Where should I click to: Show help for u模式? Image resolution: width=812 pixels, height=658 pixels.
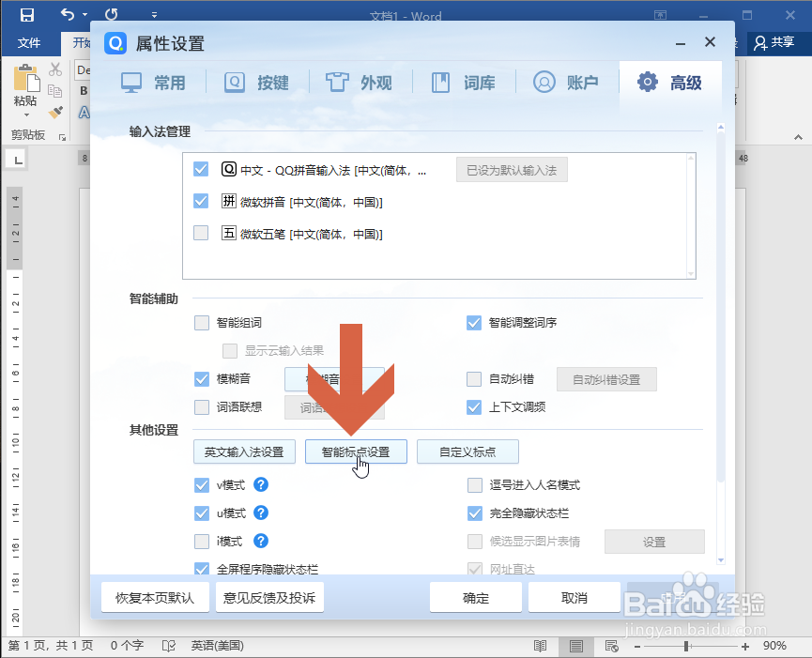pyautogui.click(x=261, y=513)
